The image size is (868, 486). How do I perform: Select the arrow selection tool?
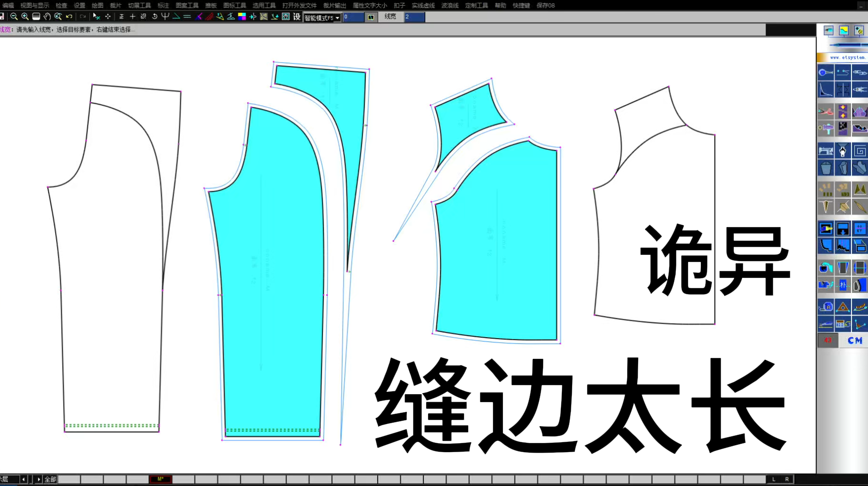point(95,16)
